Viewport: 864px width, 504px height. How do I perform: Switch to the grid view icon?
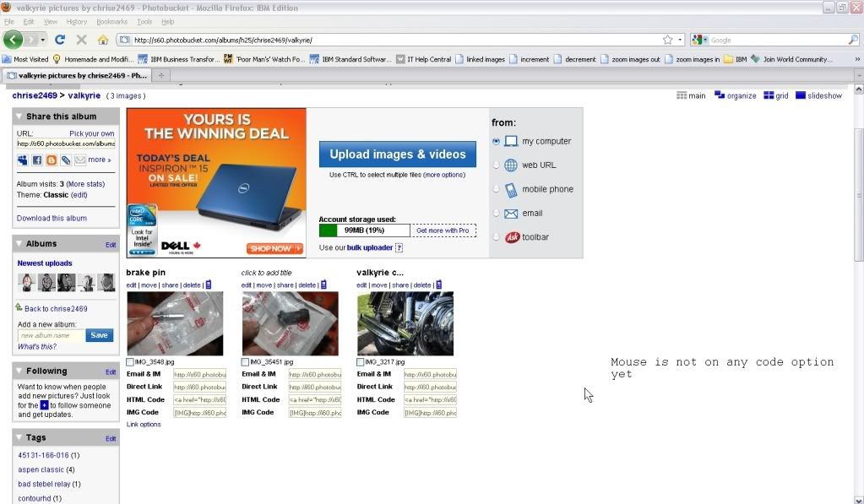[x=769, y=95]
